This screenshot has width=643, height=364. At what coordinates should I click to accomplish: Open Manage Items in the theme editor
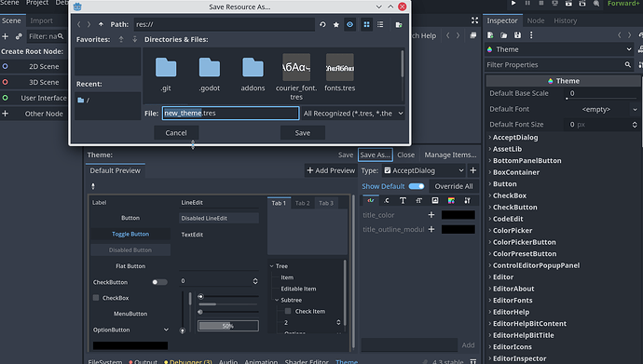tap(450, 155)
